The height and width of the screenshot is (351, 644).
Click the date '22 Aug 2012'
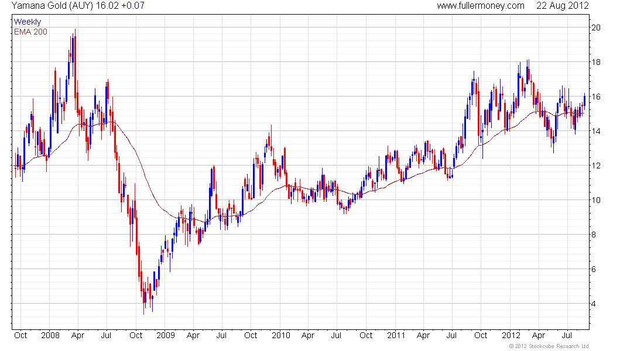[x=563, y=6]
